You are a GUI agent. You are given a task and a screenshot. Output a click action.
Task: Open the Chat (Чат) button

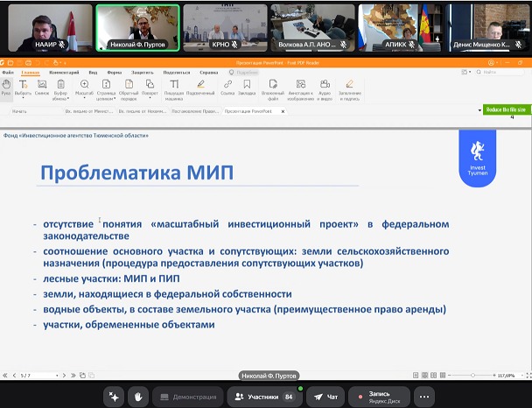pyautogui.click(x=325, y=397)
